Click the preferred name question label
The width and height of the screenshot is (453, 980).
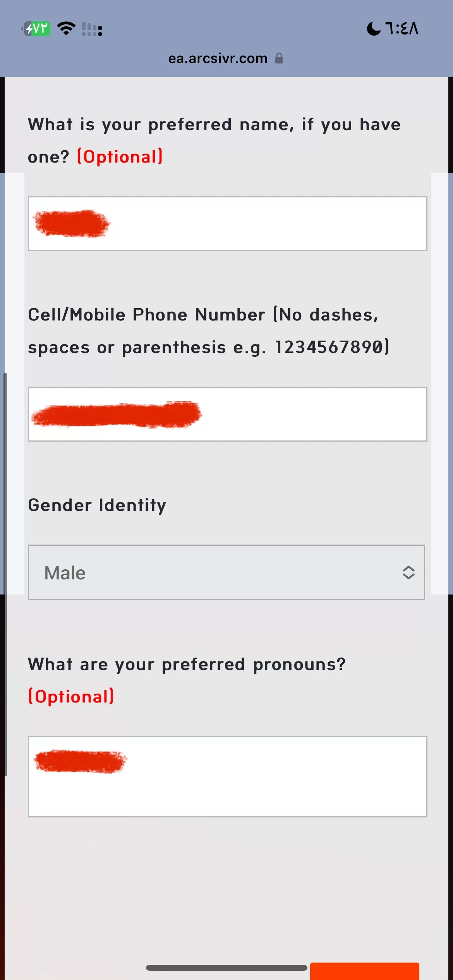tap(214, 125)
